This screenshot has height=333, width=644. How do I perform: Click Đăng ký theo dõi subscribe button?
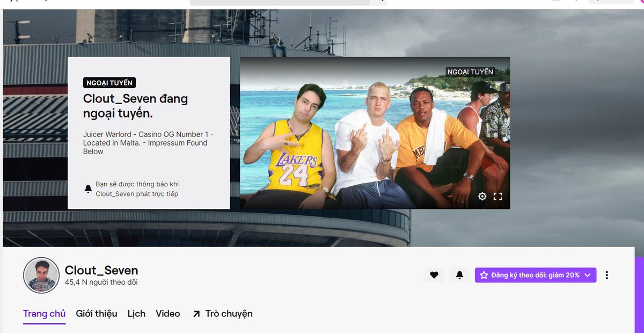[x=536, y=275]
